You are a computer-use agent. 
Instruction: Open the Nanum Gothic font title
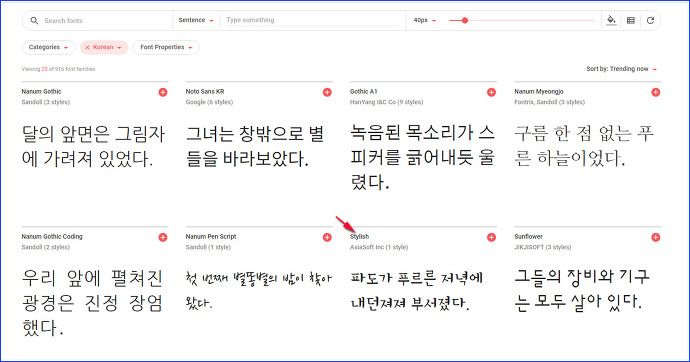tap(41, 91)
